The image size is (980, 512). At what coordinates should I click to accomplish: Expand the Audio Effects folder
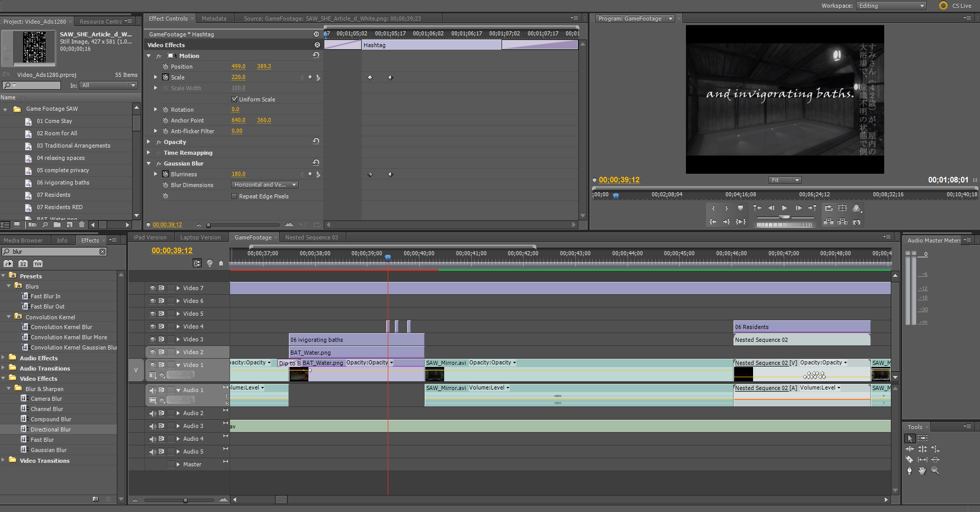tap(4, 358)
